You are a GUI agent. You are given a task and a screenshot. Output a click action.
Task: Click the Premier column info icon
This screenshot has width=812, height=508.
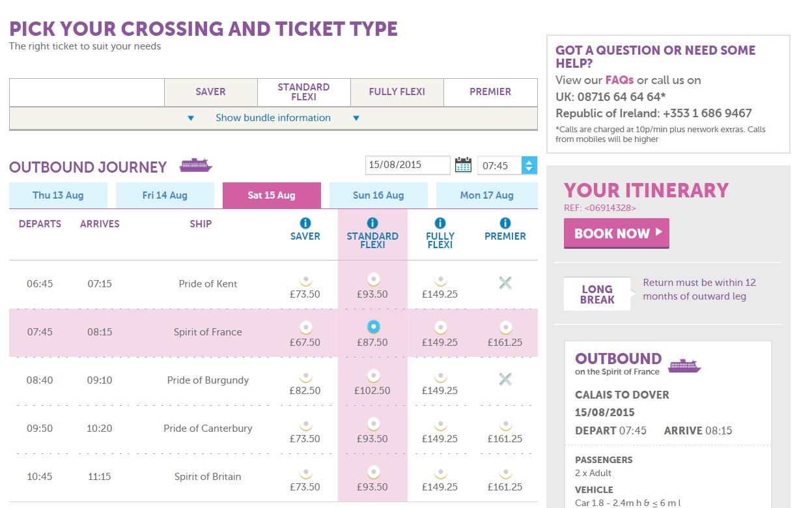(x=505, y=223)
